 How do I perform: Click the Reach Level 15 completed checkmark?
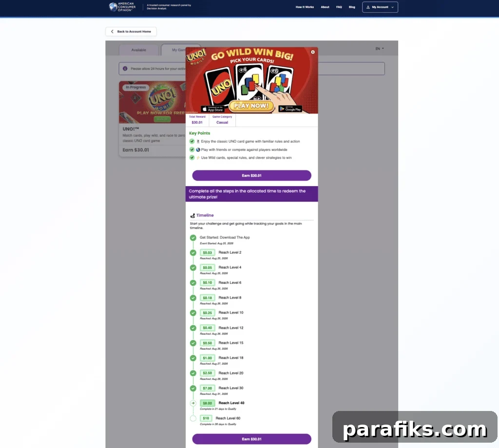tap(193, 343)
